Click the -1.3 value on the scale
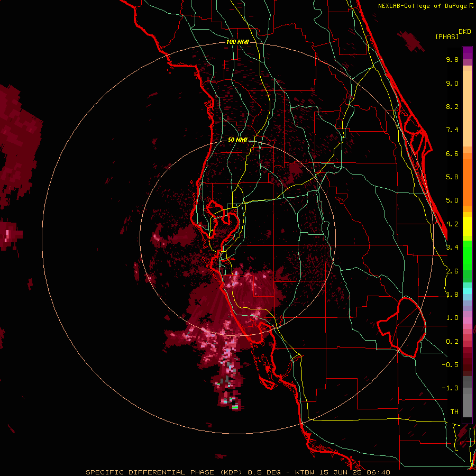The height and width of the screenshot is (476, 476). pos(450,389)
